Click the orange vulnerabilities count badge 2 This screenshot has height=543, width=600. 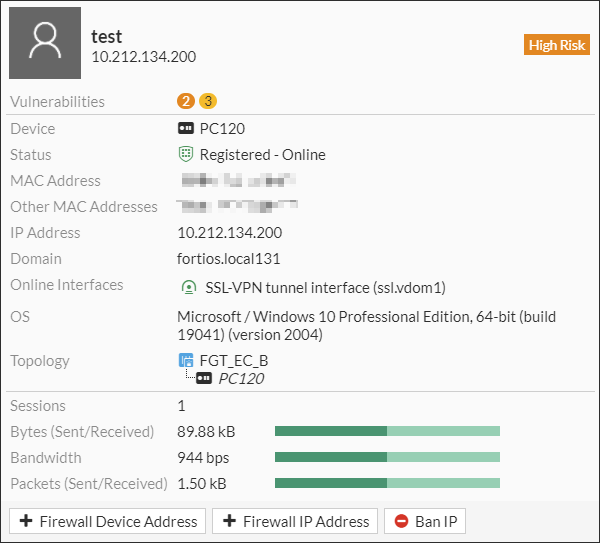pos(185,101)
